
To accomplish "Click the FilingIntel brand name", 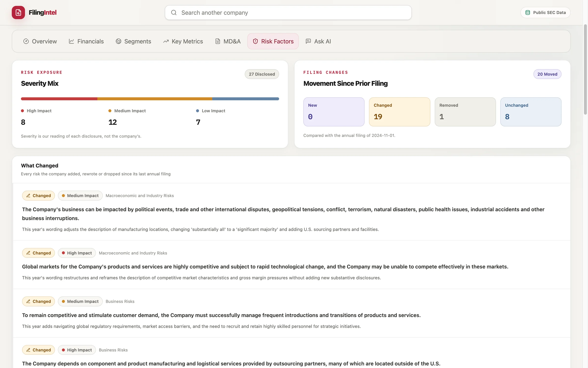I will pyautogui.click(x=43, y=13).
